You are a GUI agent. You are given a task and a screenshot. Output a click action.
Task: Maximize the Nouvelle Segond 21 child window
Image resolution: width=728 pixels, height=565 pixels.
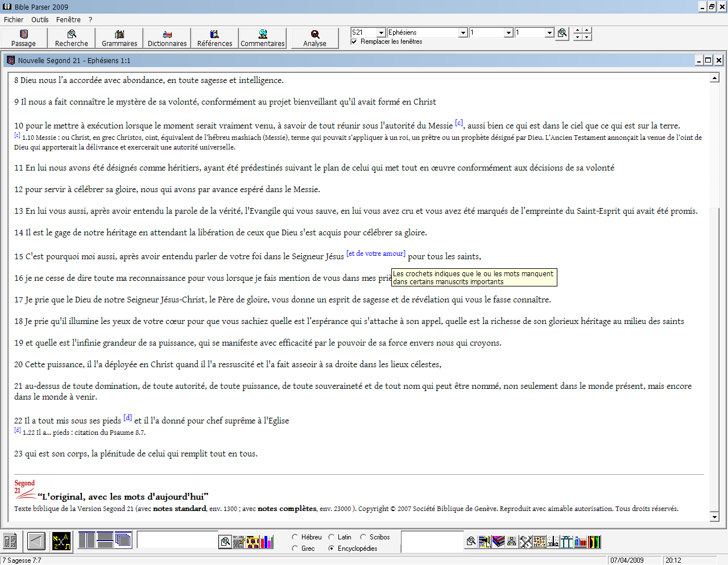[709, 60]
